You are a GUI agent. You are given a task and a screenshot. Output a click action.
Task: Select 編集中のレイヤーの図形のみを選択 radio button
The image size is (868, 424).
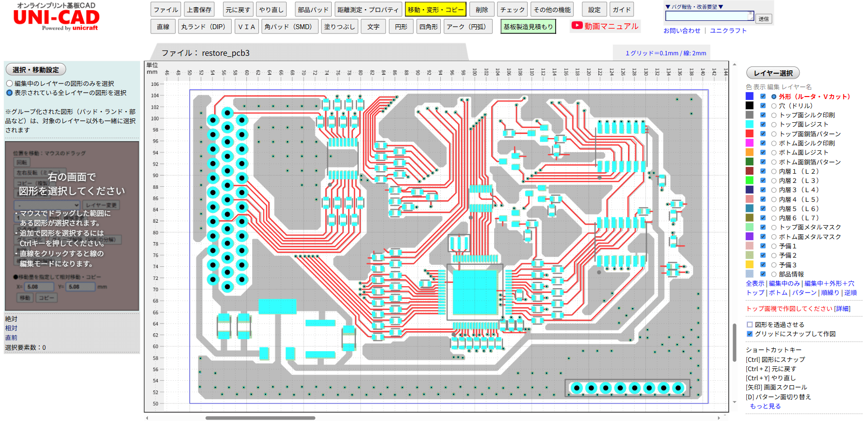9,83
